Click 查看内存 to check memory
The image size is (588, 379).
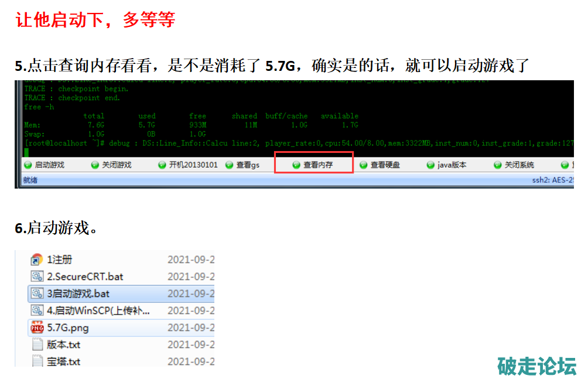pos(318,165)
